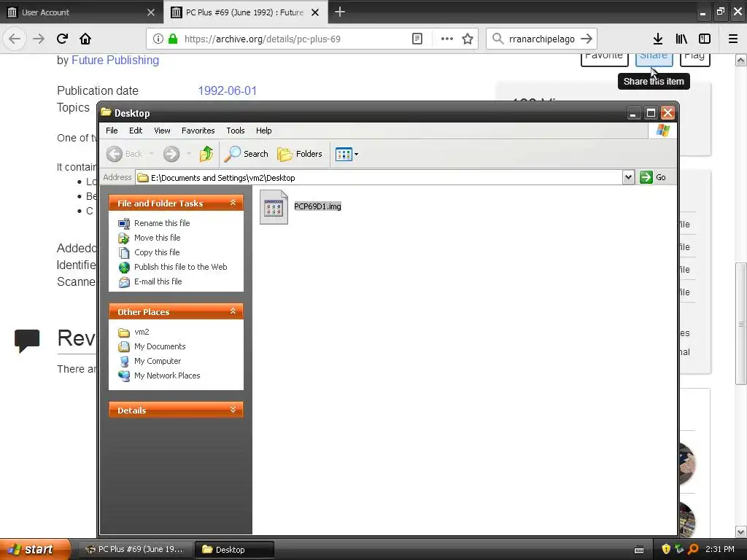This screenshot has height=560, width=747.
Task: Open the View menu
Action: [x=162, y=131]
